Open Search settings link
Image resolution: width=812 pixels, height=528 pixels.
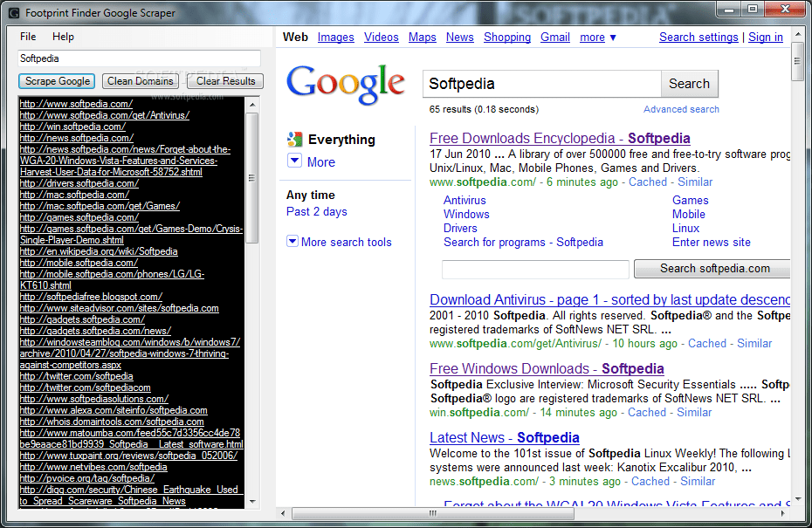tap(698, 38)
